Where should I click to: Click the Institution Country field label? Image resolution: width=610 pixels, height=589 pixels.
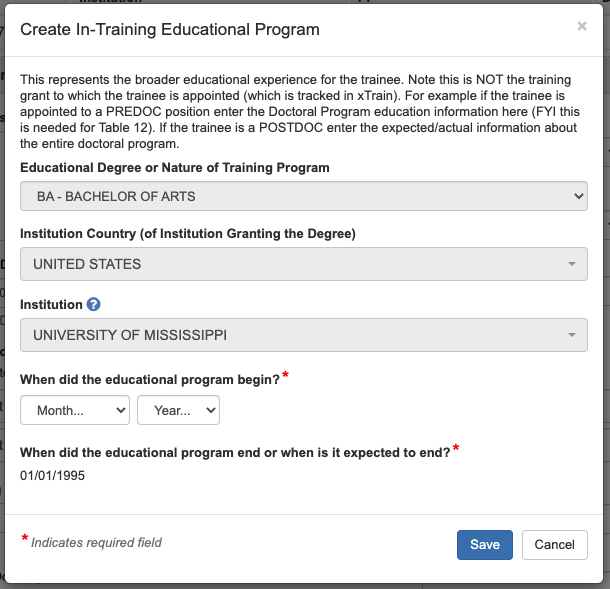(x=188, y=234)
